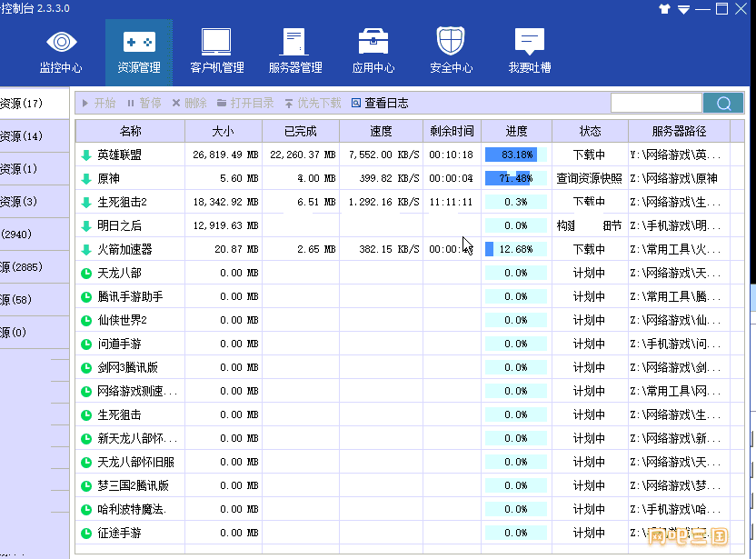Screen dimensions: 756x559
Task: Click the skin (shirt) icon in title bar
Action: 664,9
